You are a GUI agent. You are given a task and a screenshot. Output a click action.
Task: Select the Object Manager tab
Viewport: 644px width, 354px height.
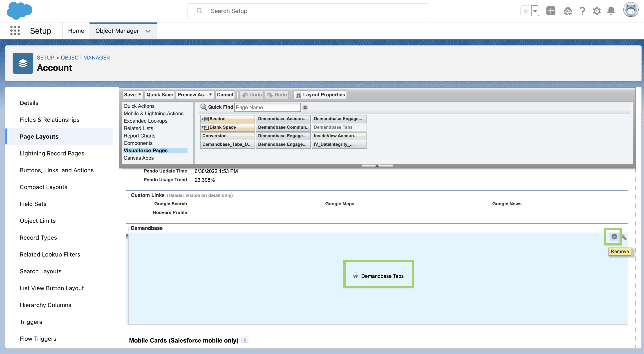117,31
